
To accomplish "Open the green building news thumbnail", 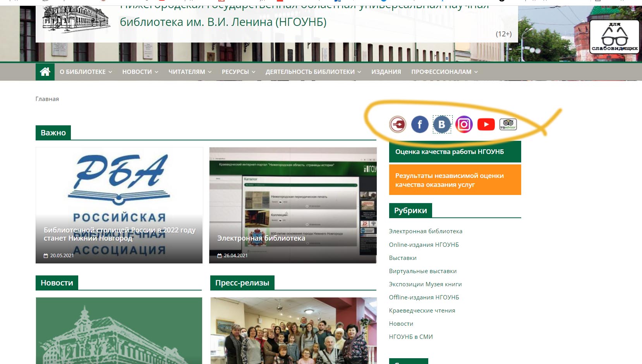I will (x=119, y=331).
